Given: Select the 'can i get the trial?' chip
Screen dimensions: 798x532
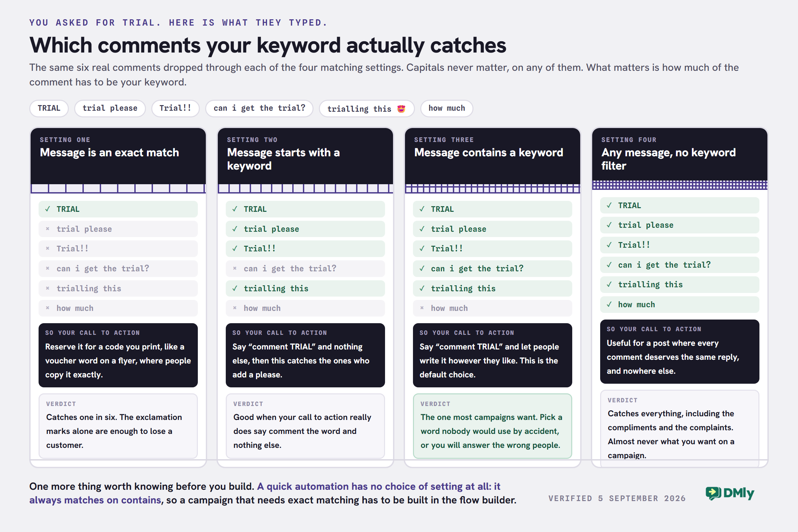Looking at the screenshot, I should (259, 108).
